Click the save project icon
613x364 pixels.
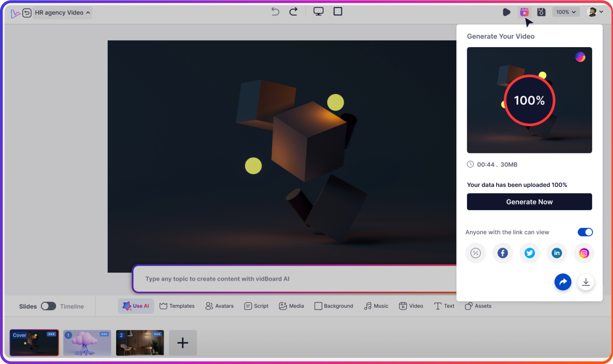coord(541,12)
